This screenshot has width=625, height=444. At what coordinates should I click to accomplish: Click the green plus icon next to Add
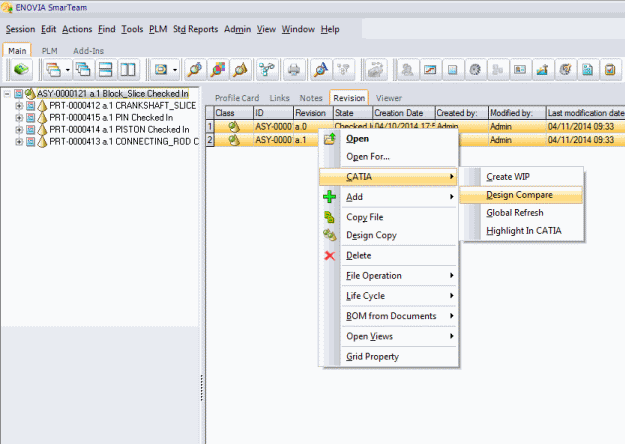pos(330,196)
